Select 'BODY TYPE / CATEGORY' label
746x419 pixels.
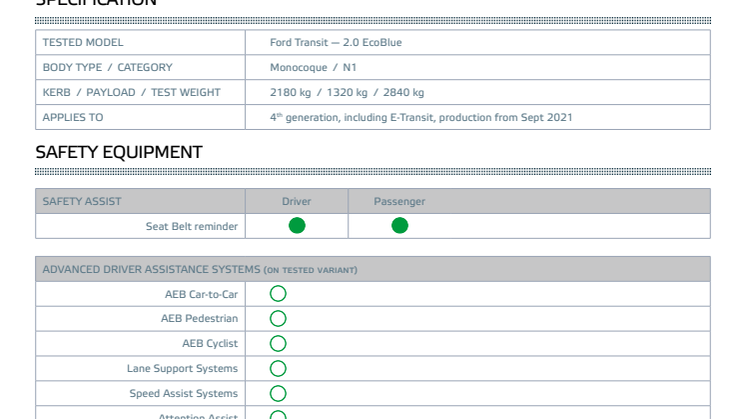108,68
